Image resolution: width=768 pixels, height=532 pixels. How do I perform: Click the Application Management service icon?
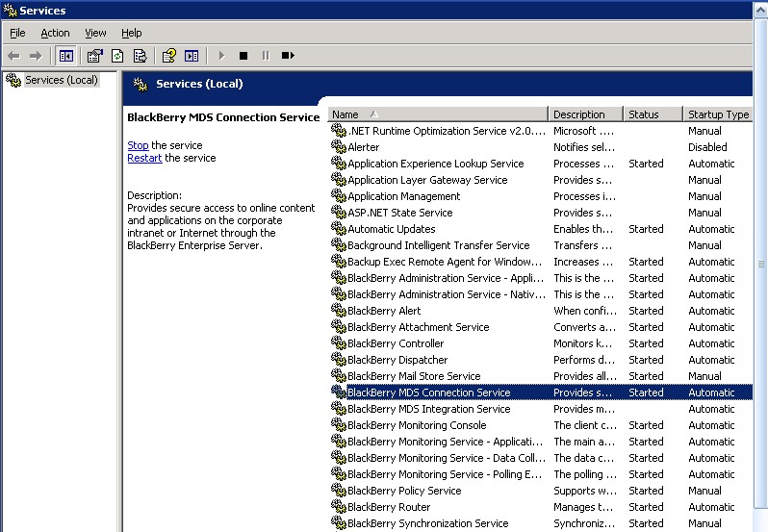(339, 195)
